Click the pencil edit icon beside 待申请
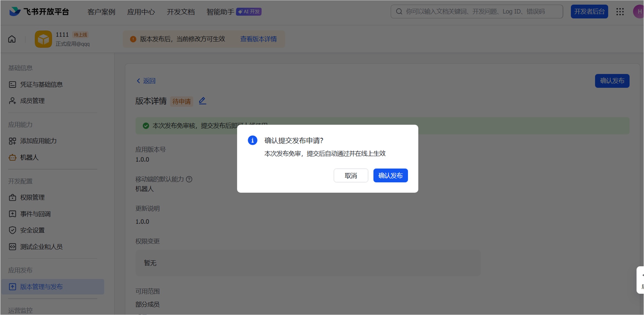The height and width of the screenshot is (315, 644). click(x=202, y=101)
